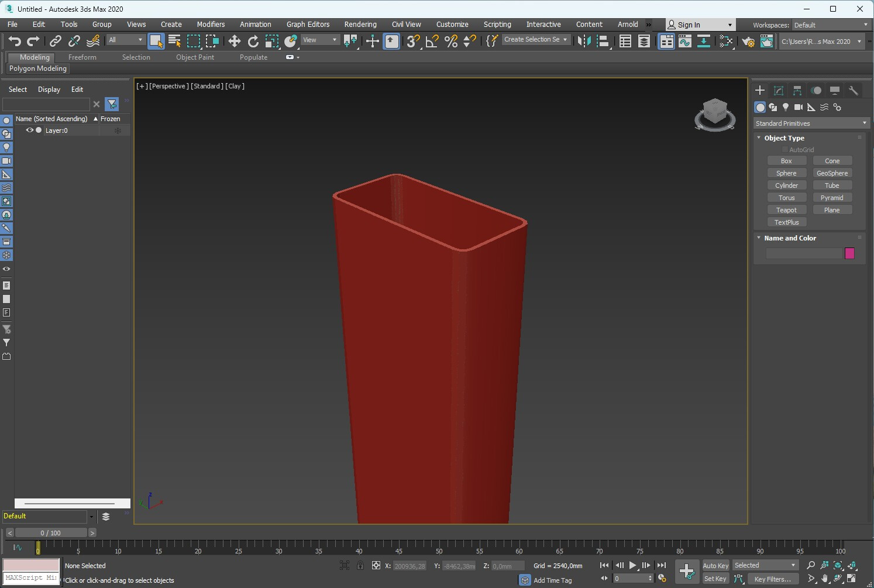Click the Cylinder primitive button

tap(786, 185)
